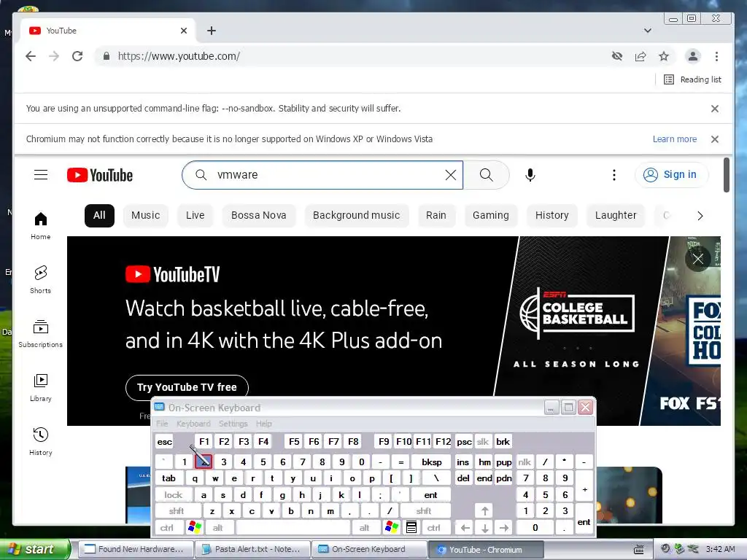
Task: Open Subscriptions in the sidebar
Action: tap(41, 334)
